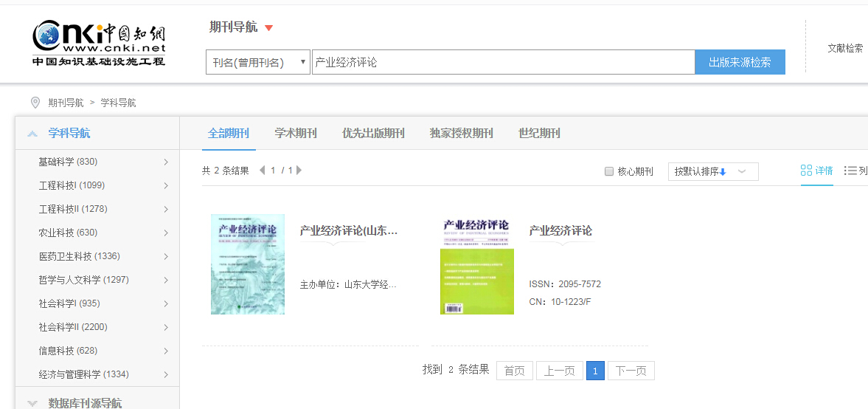Select 基础科学 (830) category
Screen dimensions: 868x409
coord(68,162)
